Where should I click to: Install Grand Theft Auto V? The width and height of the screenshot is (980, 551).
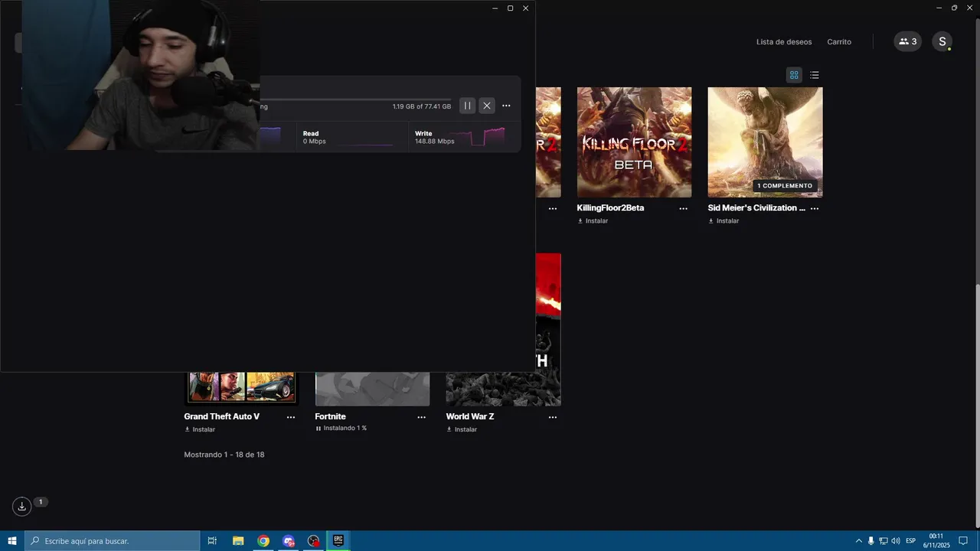pos(200,430)
